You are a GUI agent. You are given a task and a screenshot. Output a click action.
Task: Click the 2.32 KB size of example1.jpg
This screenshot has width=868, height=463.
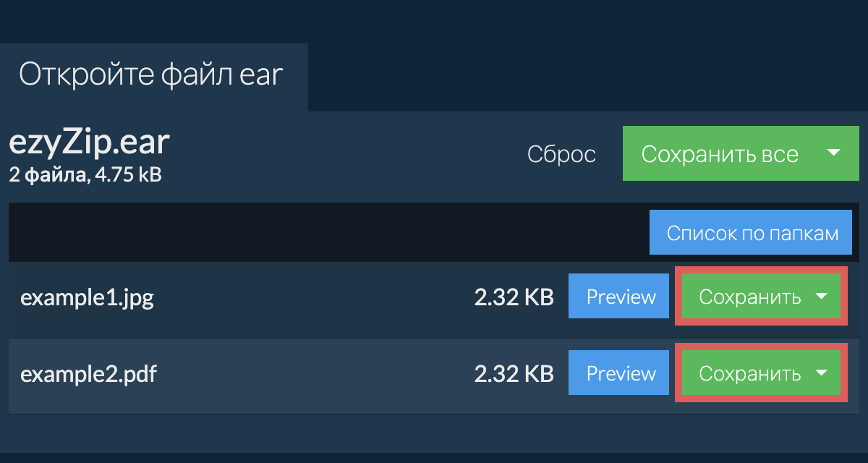coord(514,297)
